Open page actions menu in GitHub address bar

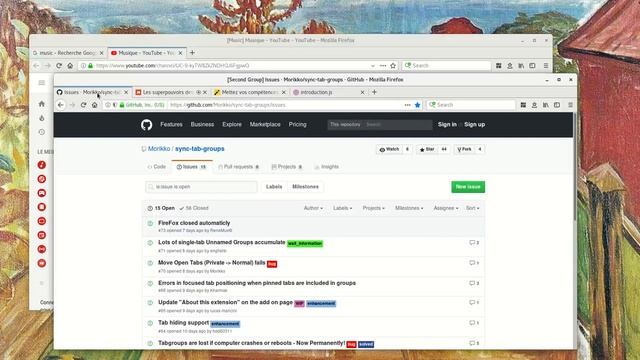tap(407, 105)
